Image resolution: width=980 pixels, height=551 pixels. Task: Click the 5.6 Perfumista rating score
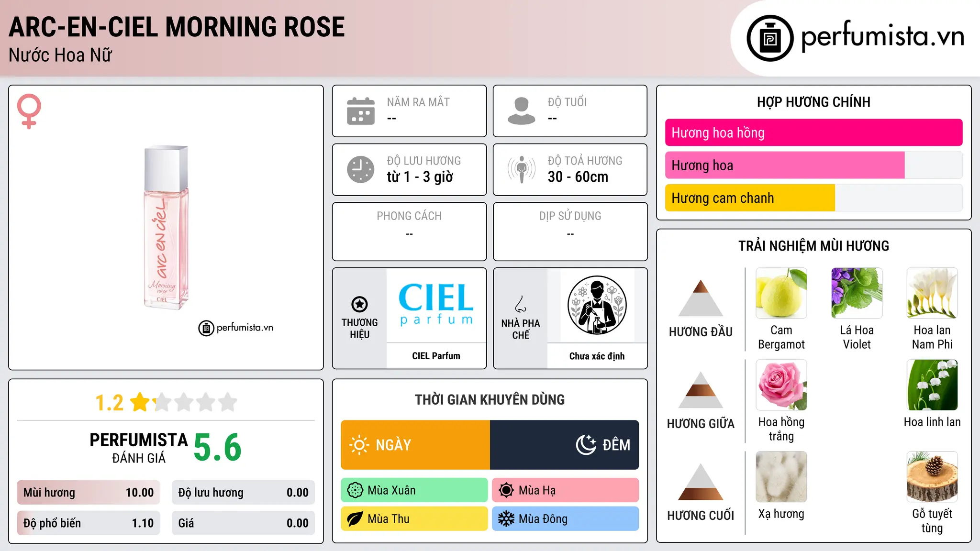click(x=218, y=447)
